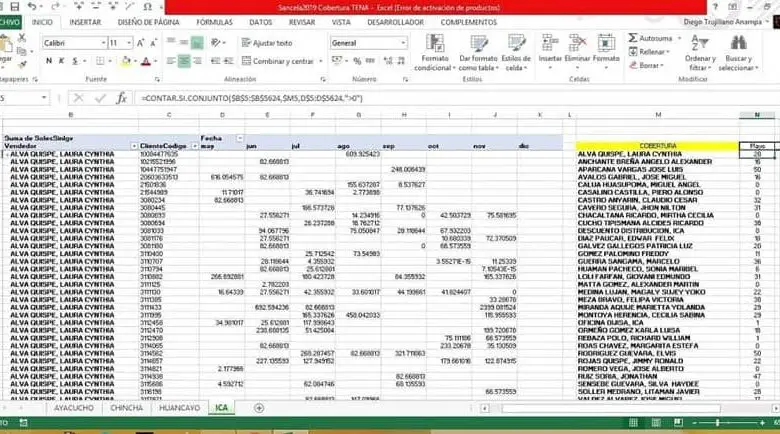Image resolution: width=780 pixels, height=434 pixels.
Task: Undo the last action
Action: coord(32,7)
